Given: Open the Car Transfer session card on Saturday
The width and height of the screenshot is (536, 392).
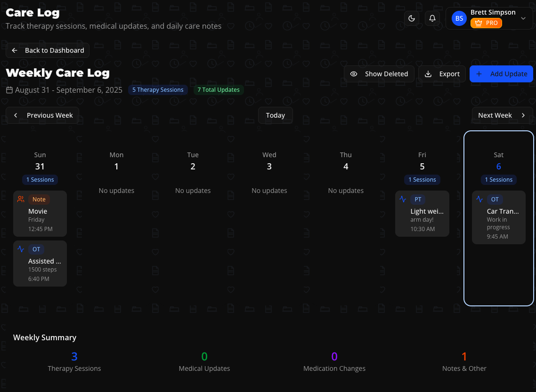Looking at the screenshot, I should [x=499, y=217].
